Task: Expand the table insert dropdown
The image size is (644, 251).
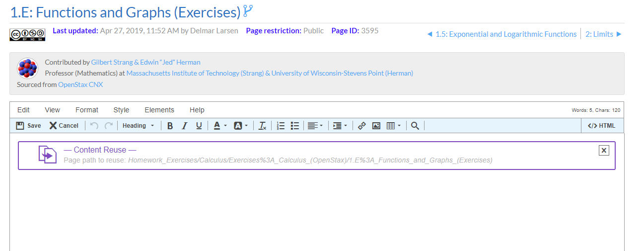Action: pyautogui.click(x=399, y=126)
